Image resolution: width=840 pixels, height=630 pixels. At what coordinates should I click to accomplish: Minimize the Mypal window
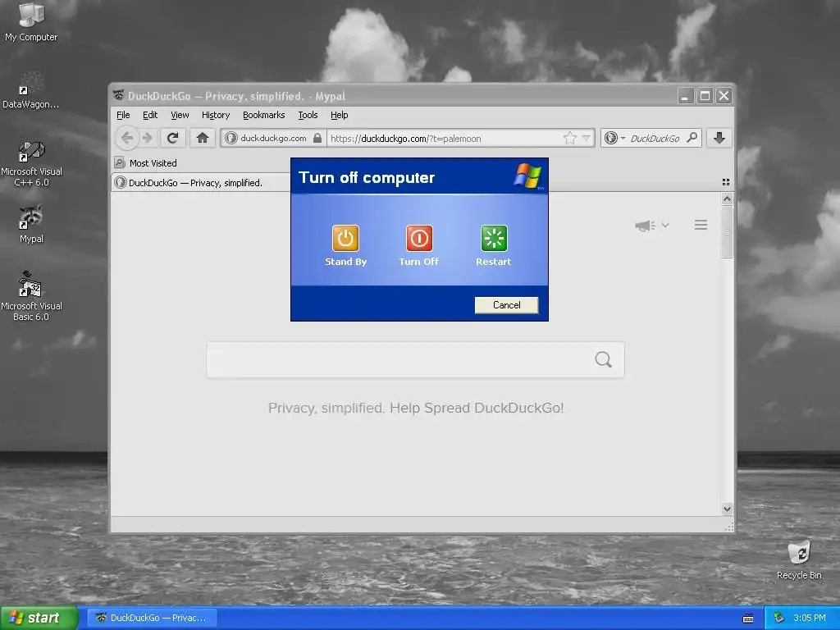tap(685, 96)
